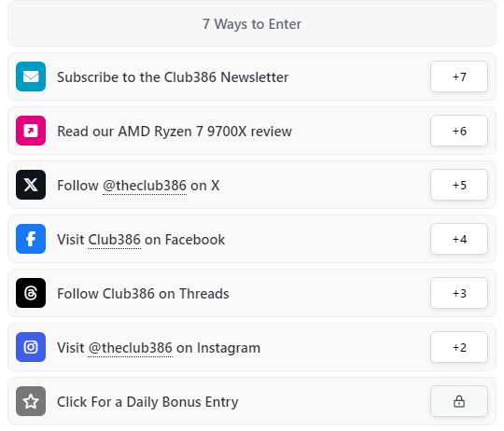Click the blue envelope newsletter icon

(31, 76)
